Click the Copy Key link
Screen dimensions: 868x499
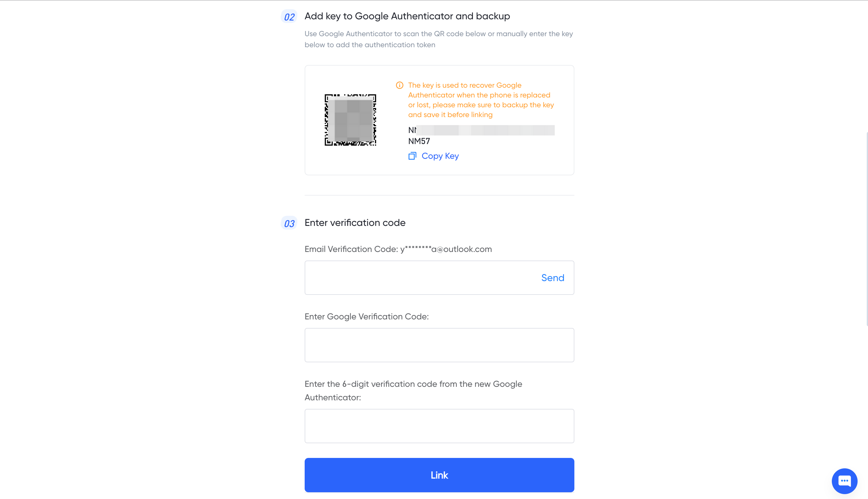pyautogui.click(x=440, y=156)
